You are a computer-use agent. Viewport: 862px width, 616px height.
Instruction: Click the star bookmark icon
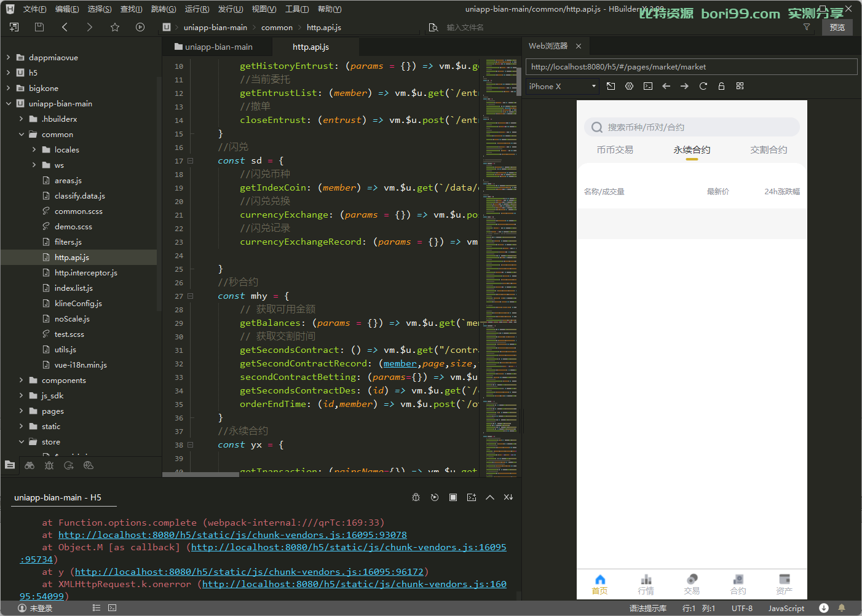[115, 27]
